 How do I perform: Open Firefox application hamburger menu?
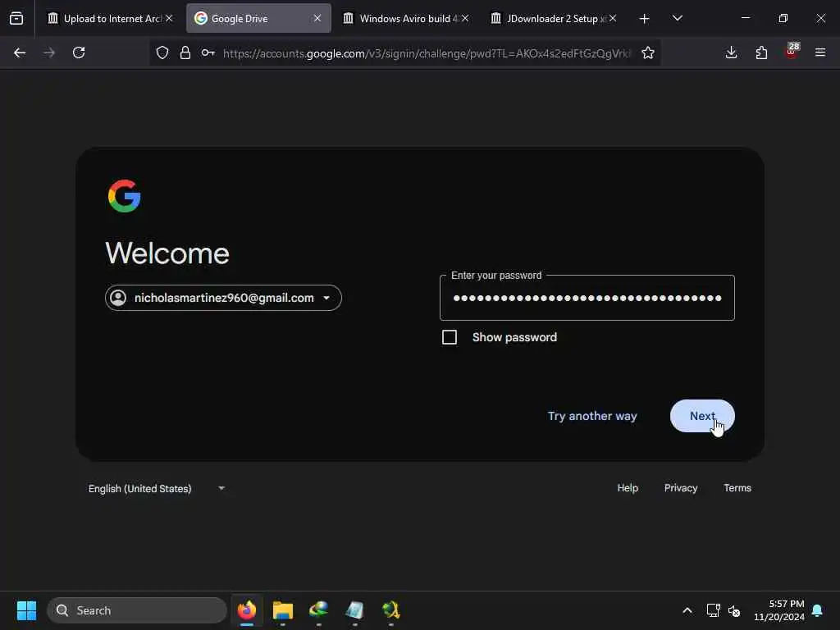point(820,52)
